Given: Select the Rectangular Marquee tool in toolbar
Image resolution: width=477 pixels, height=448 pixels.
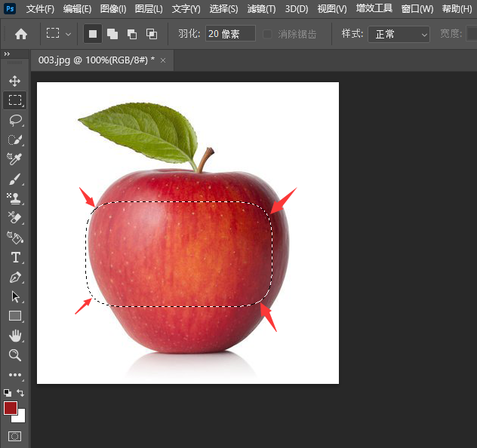Looking at the screenshot, I should click(14, 100).
